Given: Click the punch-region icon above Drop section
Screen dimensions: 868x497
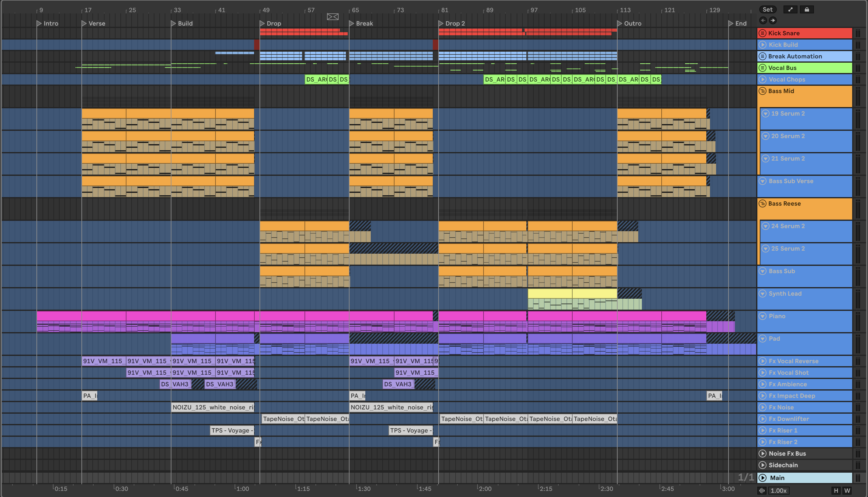Looking at the screenshot, I should coord(332,17).
